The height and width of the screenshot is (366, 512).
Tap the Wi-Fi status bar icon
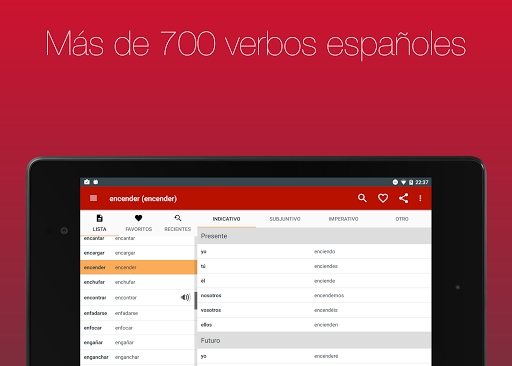(403, 182)
